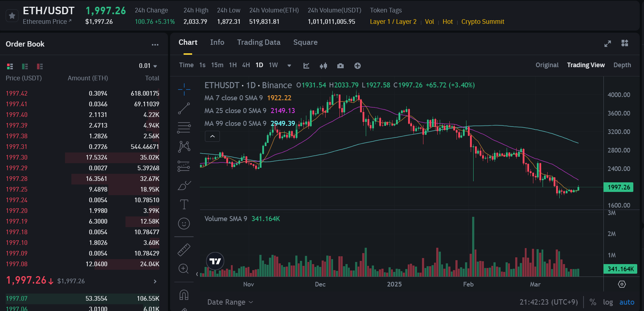Select the 1W interval

(x=273, y=65)
